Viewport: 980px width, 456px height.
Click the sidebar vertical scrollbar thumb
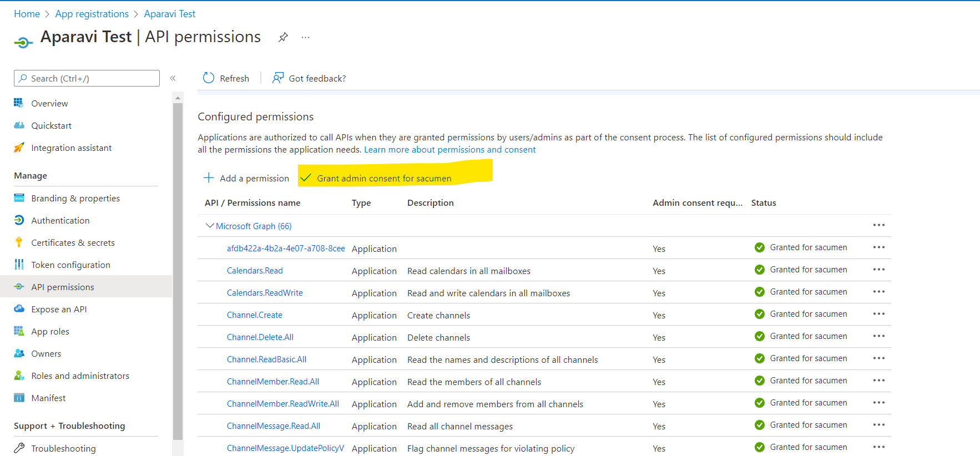178,271
